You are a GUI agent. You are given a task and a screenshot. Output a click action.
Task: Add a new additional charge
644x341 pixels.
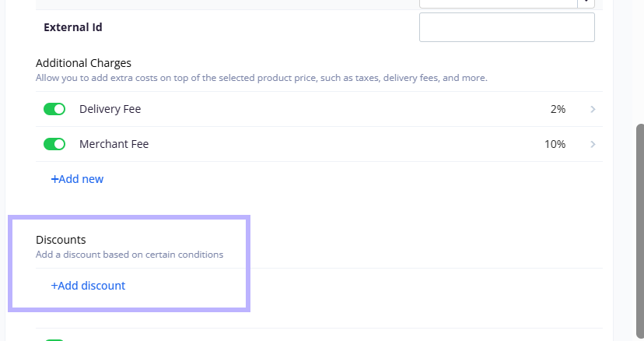[x=77, y=179]
